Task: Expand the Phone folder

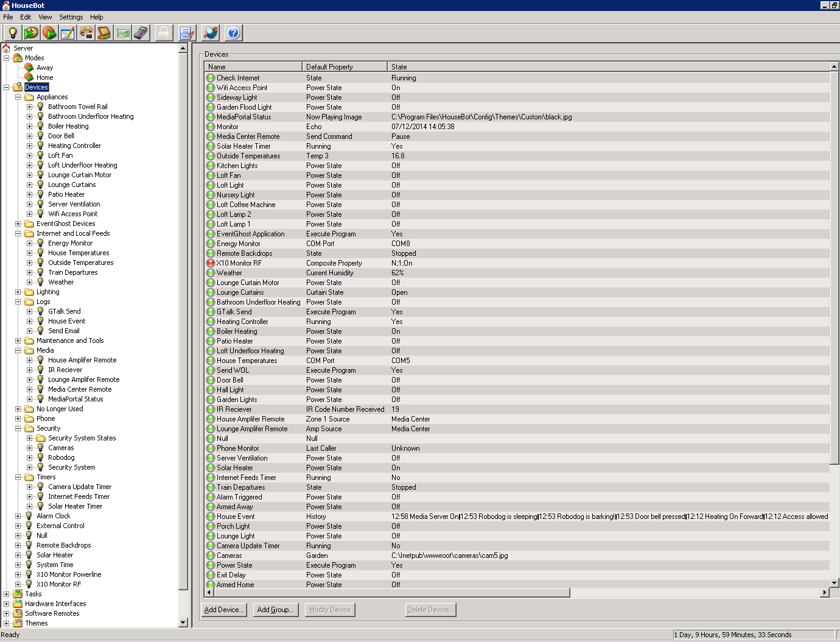Action: point(18,418)
